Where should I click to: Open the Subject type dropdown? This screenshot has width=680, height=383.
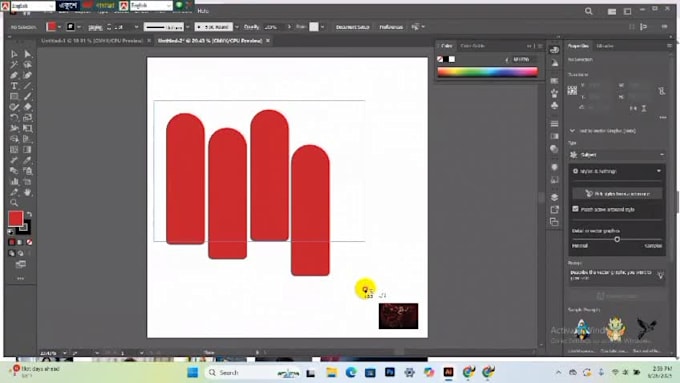617,154
